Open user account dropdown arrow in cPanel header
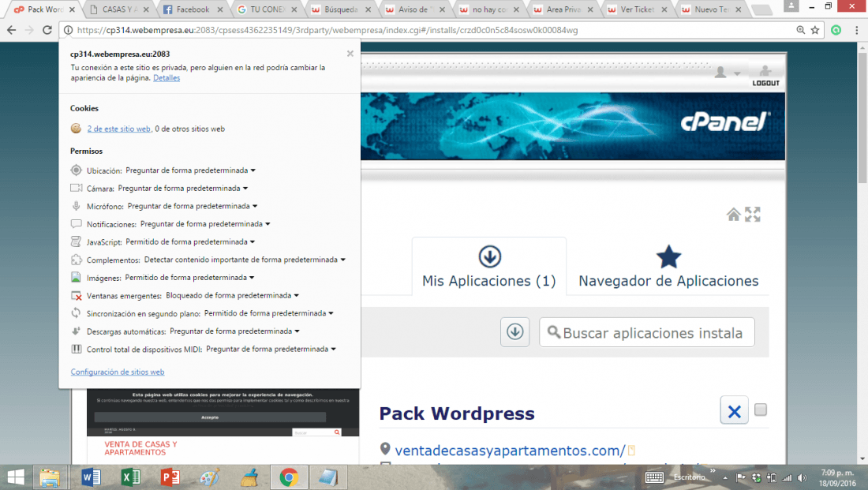868x490 pixels. click(x=737, y=73)
